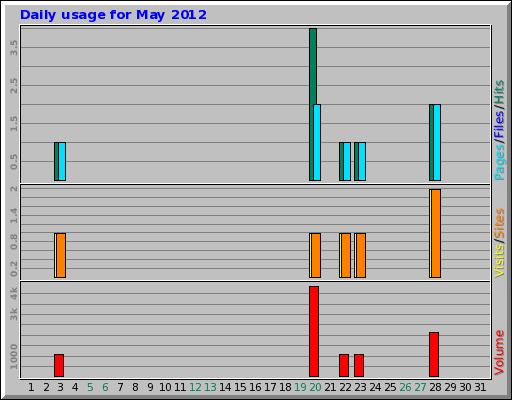Click the '3.5' y-axis value in top chart

click(14, 48)
